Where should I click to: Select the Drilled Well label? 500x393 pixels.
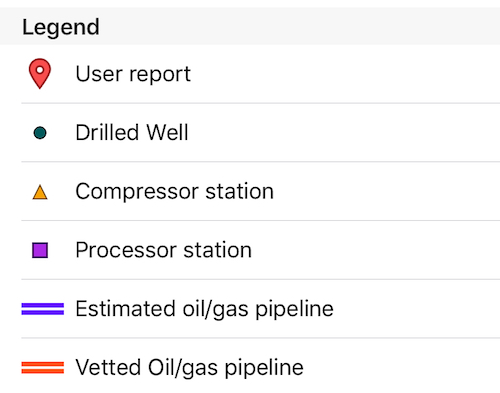(x=132, y=133)
